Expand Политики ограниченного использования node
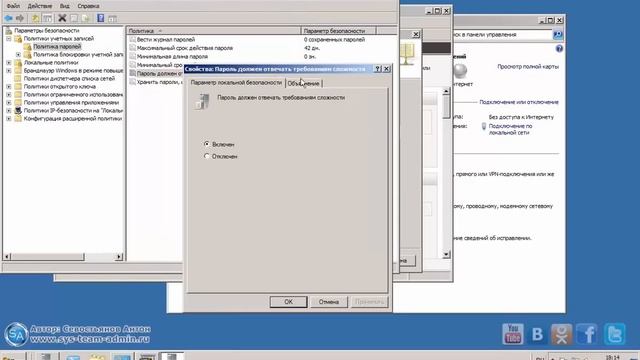640x360 pixels. point(9,94)
